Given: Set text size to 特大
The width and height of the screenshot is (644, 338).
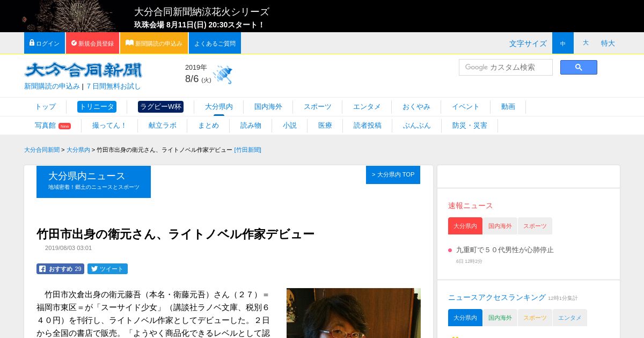Looking at the screenshot, I should click(608, 43).
